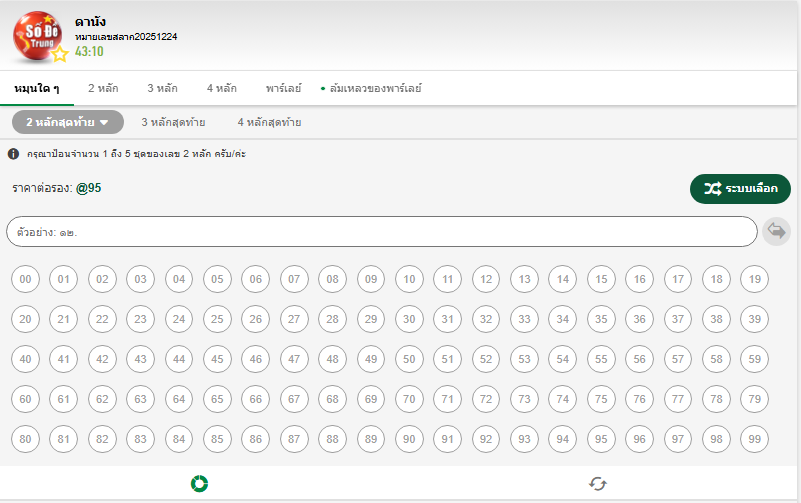The image size is (801, 503).
Task: Tap number 18 ball
Action: (716, 279)
